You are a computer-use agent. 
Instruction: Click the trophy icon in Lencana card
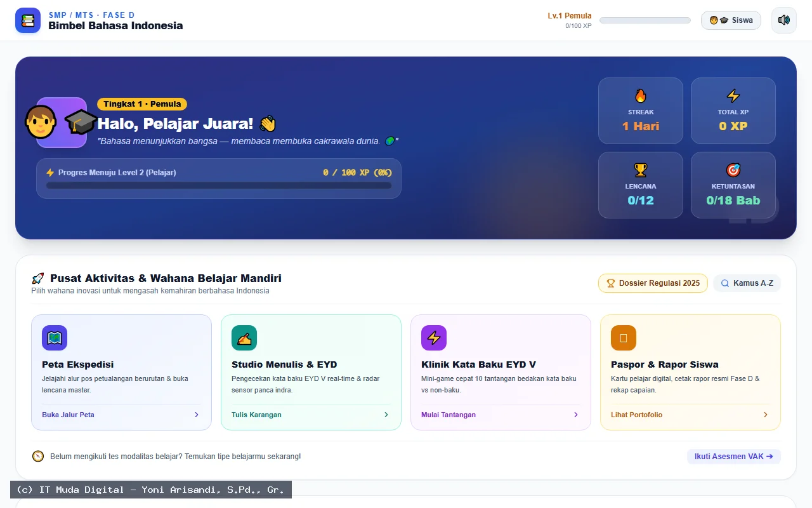[641, 170]
